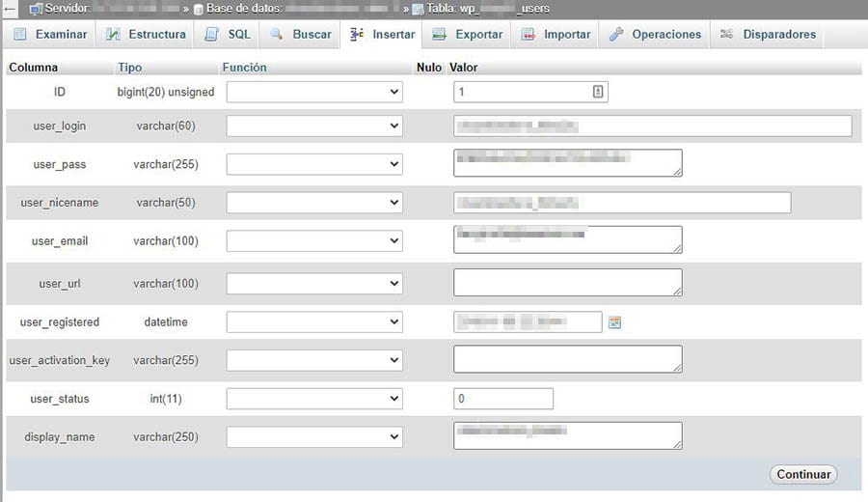Click the Función column header link
The height and width of the screenshot is (502, 868).
(x=244, y=68)
